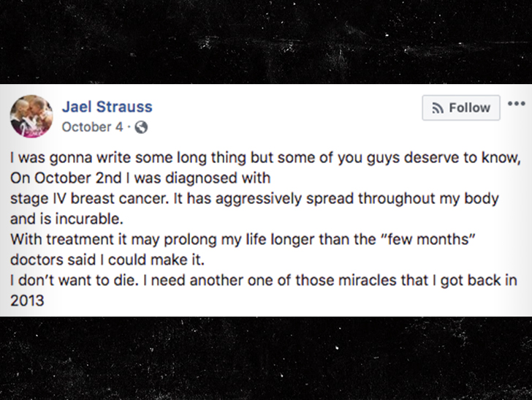The height and width of the screenshot is (400, 532).
Task: Open the three-dot post options menu
Action: tap(517, 104)
